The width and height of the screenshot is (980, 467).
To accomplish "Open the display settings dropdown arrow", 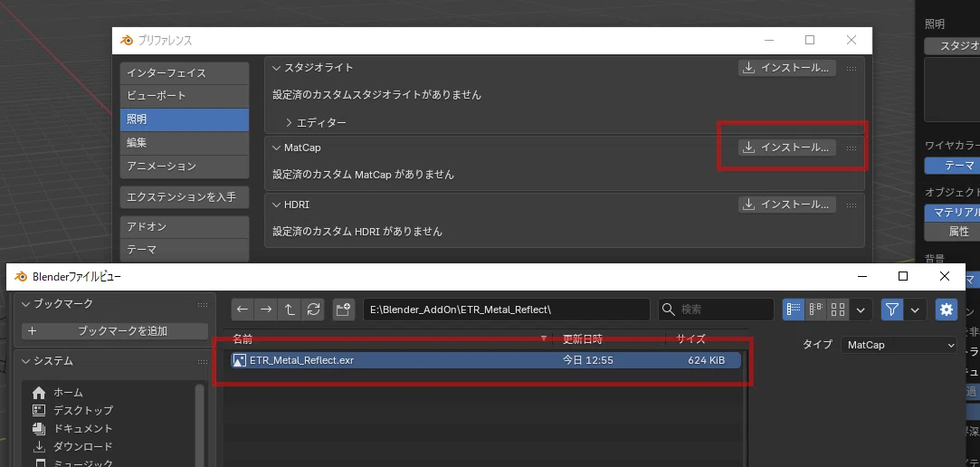I will point(861,310).
